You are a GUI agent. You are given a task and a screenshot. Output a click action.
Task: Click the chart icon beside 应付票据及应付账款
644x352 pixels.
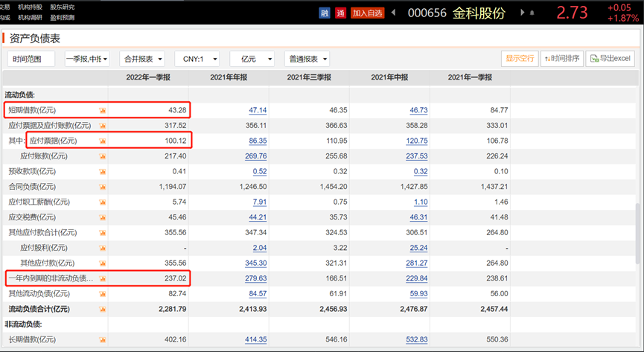coord(102,126)
